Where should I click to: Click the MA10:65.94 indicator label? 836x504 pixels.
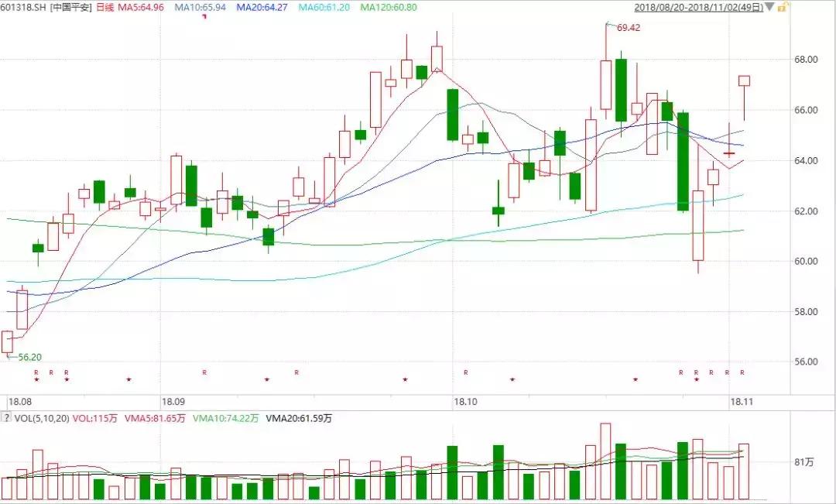(200, 8)
